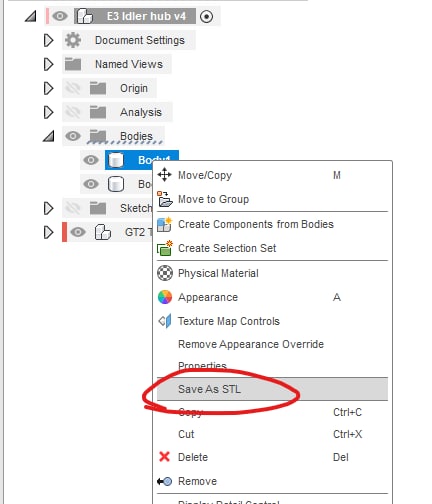The width and height of the screenshot is (432, 504).
Task: Click the Create Selection Set icon
Action: tap(165, 248)
